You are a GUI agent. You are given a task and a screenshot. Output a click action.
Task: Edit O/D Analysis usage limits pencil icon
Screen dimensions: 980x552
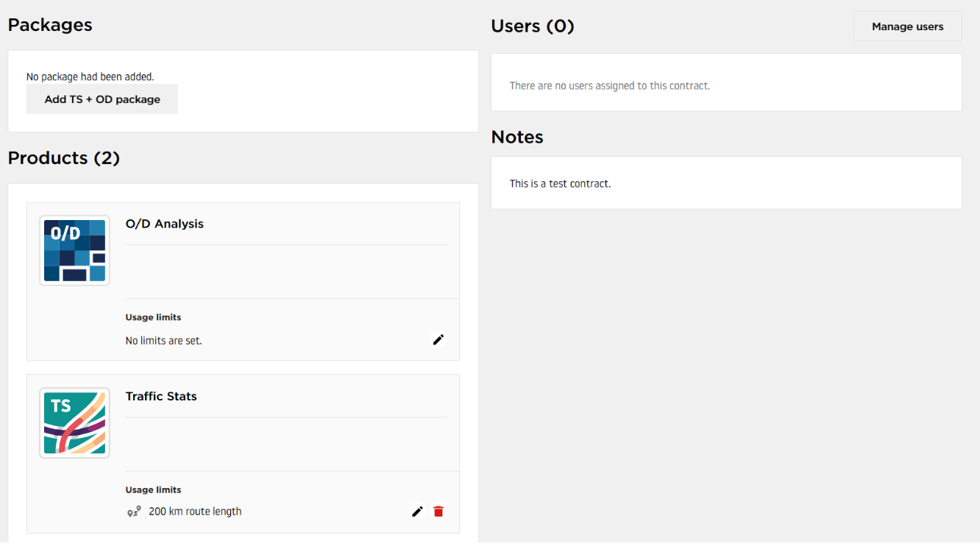(x=438, y=339)
